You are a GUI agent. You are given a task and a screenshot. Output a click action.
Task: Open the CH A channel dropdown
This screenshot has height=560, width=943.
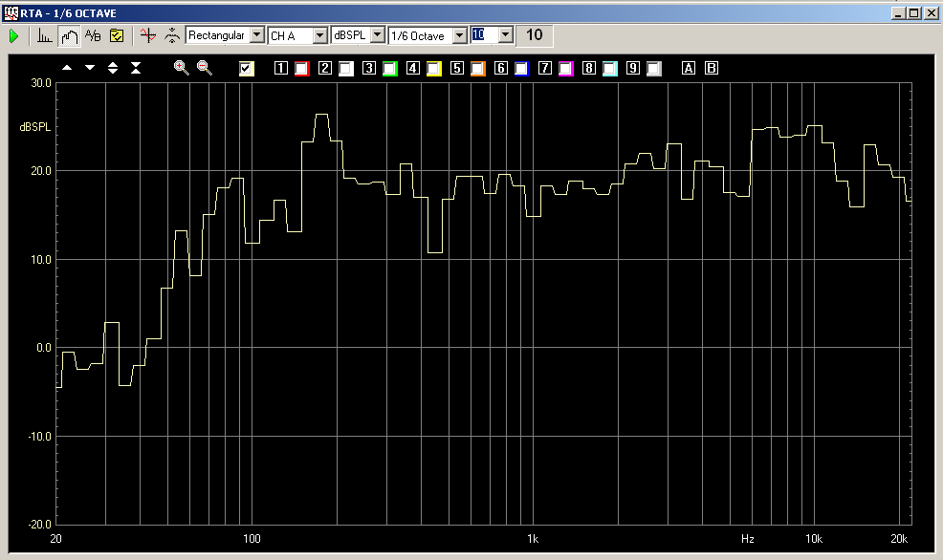pos(320,35)
